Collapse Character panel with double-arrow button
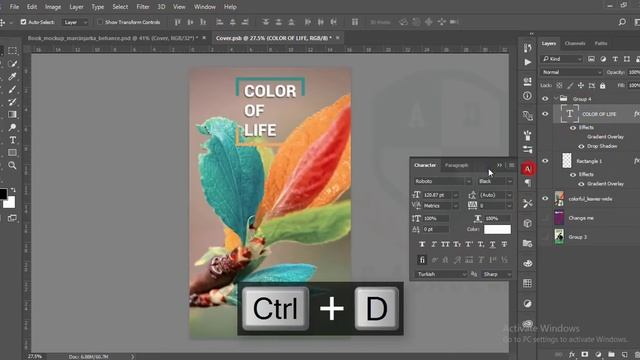This screenshot has width=640, height=360. point(500,165)
